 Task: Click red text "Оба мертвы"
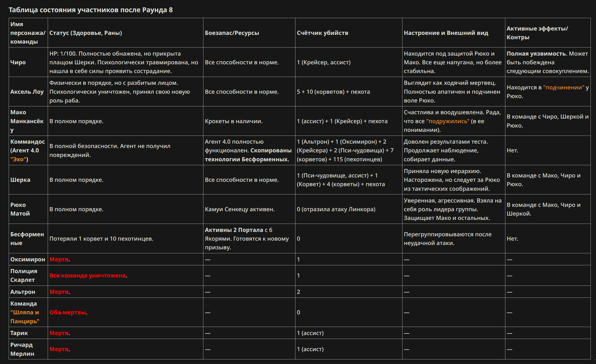point(68,312)
